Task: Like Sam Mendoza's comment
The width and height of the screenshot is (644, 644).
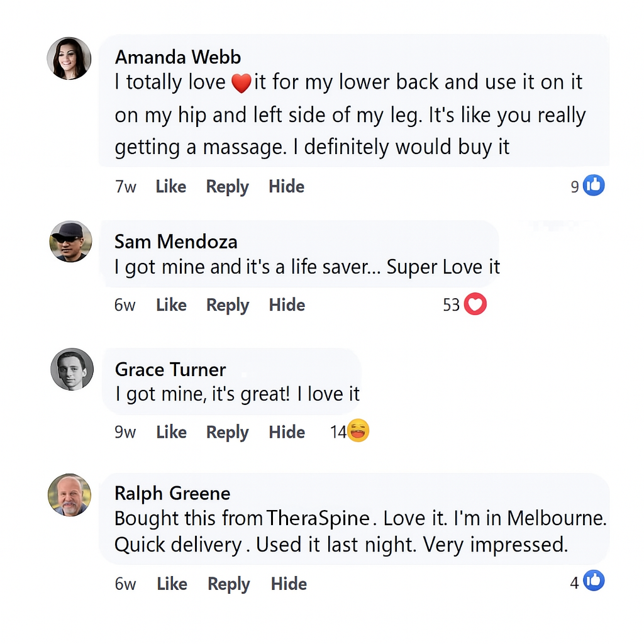Action: 171,305
